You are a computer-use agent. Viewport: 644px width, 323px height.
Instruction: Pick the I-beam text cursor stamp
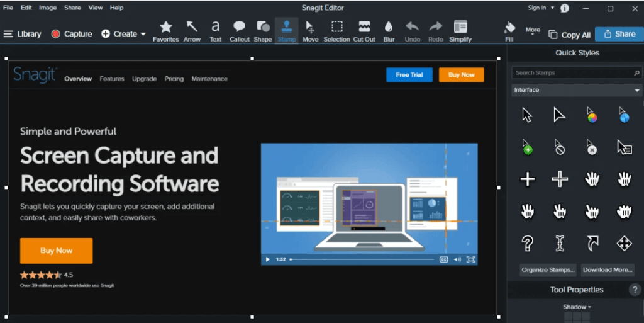coord(559,243)
